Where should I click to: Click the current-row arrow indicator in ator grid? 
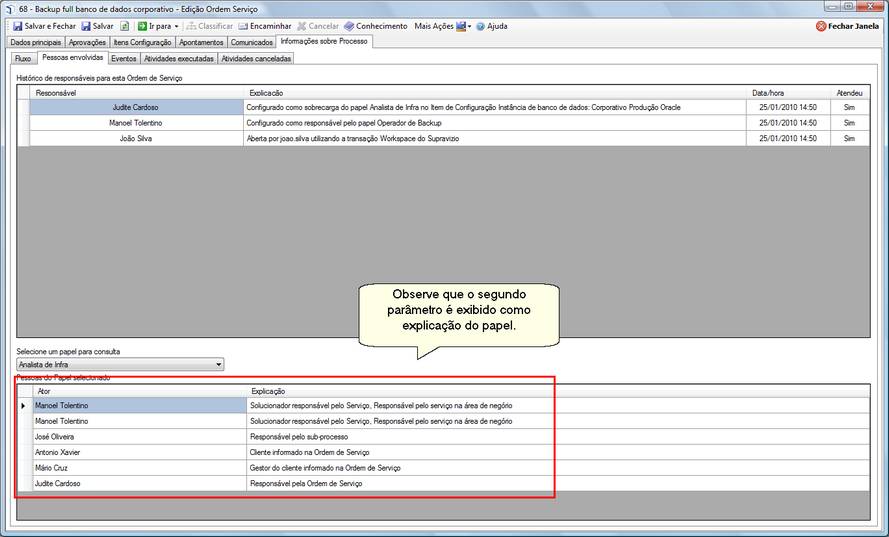pos(24,405)
